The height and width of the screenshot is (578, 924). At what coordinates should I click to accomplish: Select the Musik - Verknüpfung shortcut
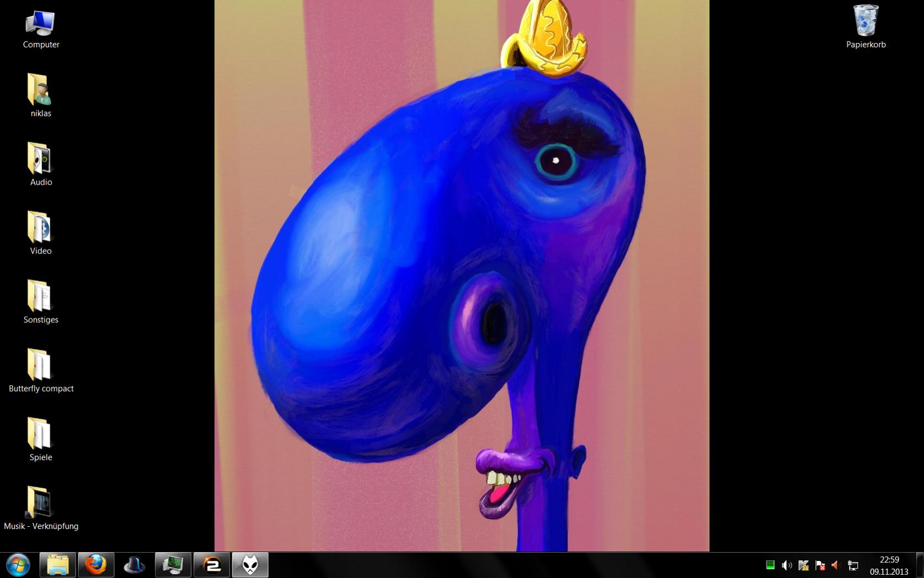coord(41,509)
